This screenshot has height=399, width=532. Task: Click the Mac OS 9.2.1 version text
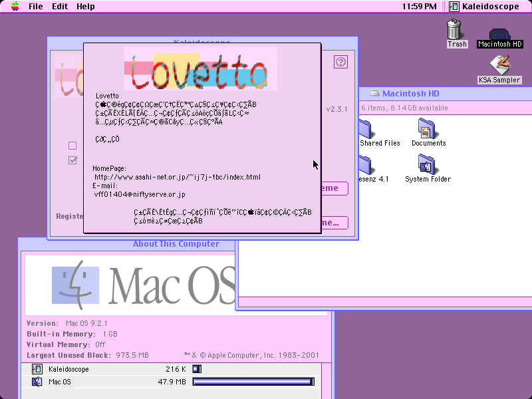[x=86, y=323]
